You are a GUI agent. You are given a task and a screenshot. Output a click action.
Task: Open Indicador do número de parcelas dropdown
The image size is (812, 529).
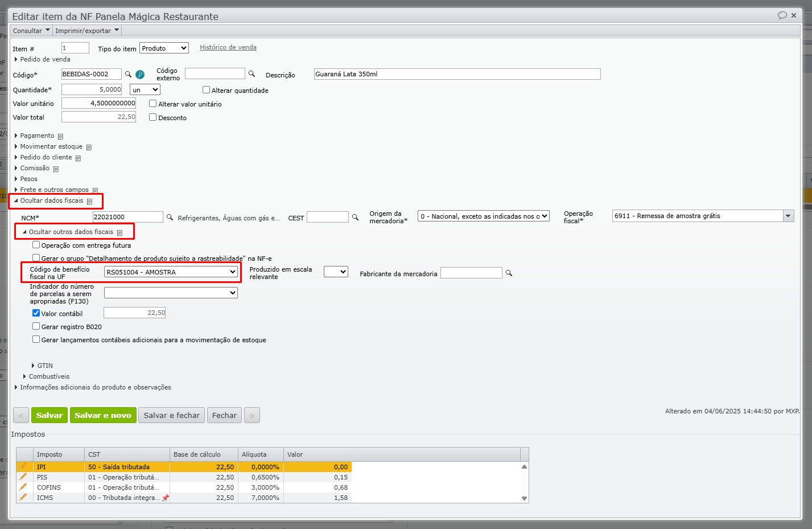[x=171, y=293]
